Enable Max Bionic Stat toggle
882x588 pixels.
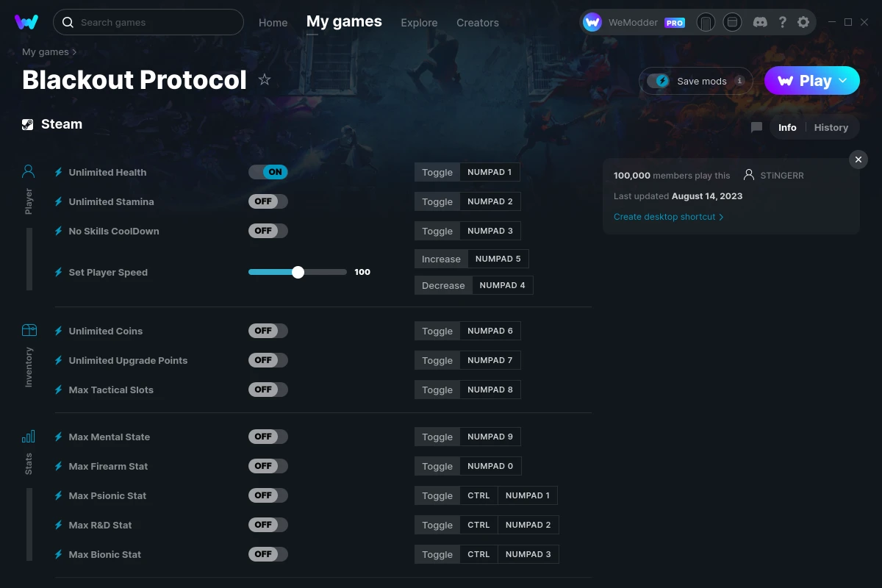pos(268,554)
